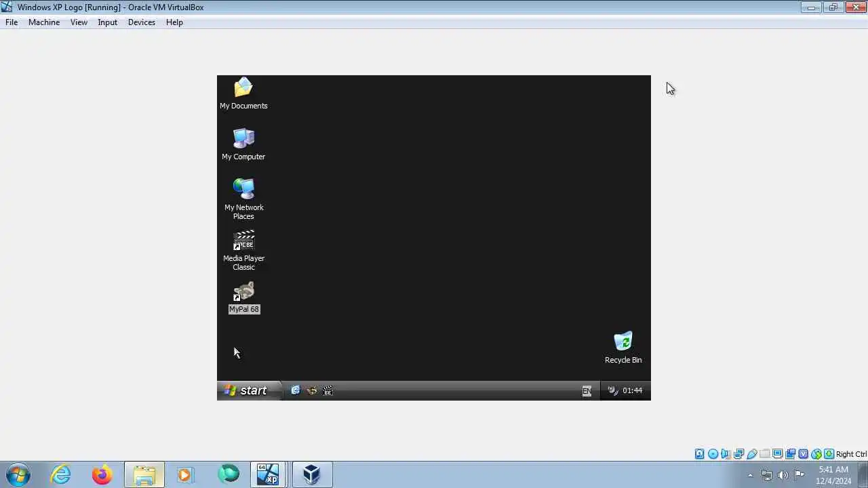Click the USB devices status indicator
The width and height of the screenshot is (868, 488).
point(752,454)
